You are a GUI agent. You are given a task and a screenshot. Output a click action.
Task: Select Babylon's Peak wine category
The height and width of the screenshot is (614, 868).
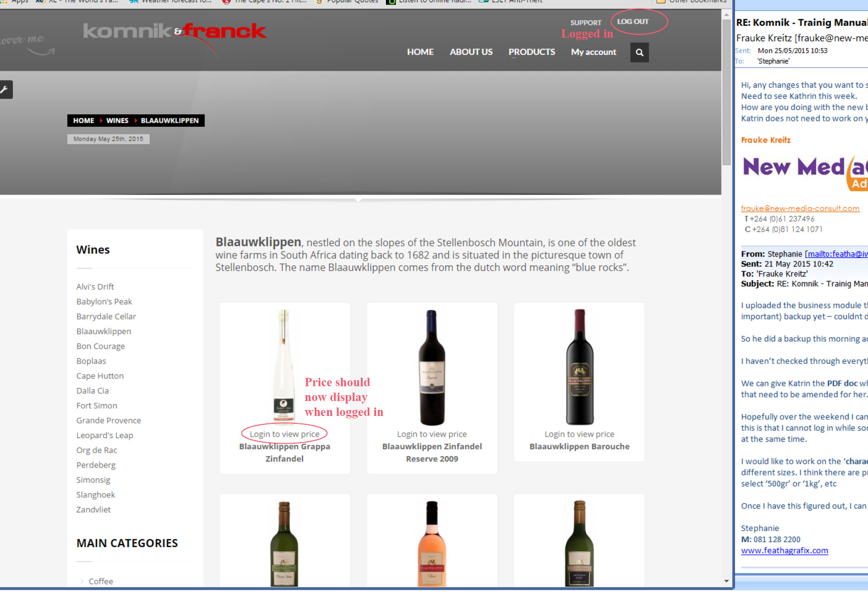pyautogui.click(x=104, y=302)
